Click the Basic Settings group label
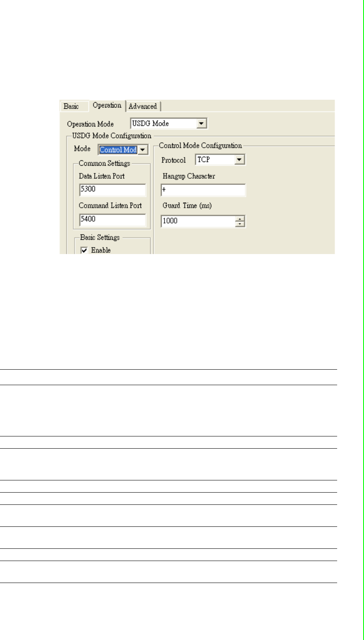This screenshot has width=364, height=640. click(x=100, y=237)
